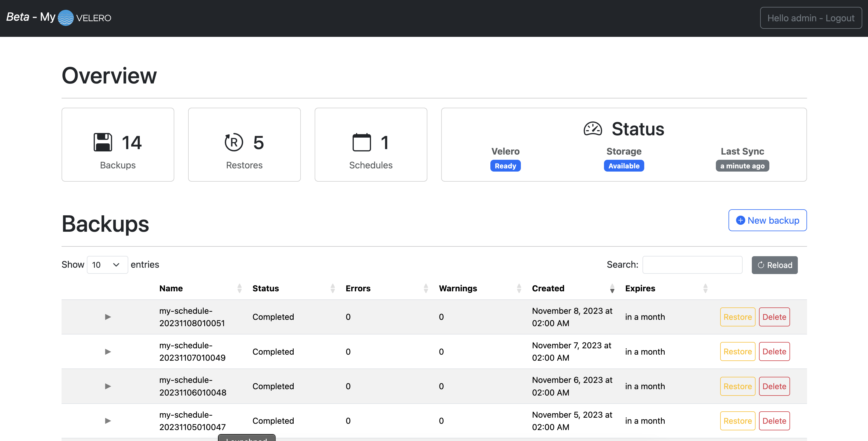Viewport: 868px width, 441px height.
Task: Click the floppy disk Backups icon
Action: pos(103,142)
